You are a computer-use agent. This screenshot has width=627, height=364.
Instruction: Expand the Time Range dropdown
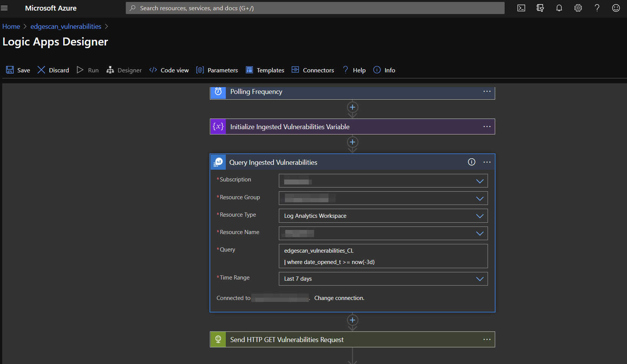[480, 279]
